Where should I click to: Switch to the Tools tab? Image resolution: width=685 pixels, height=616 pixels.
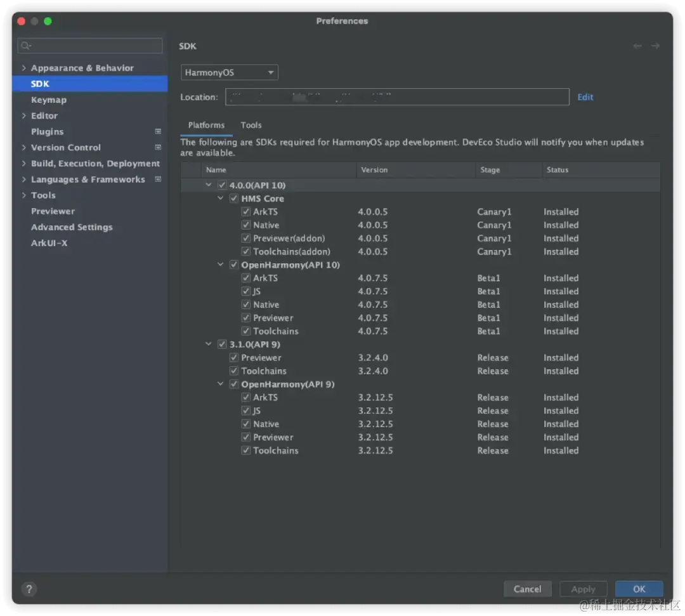[251, 126]
